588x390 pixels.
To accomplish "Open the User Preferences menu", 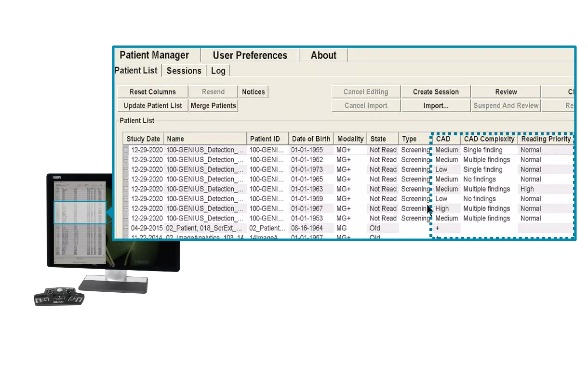I will point(250,55).
